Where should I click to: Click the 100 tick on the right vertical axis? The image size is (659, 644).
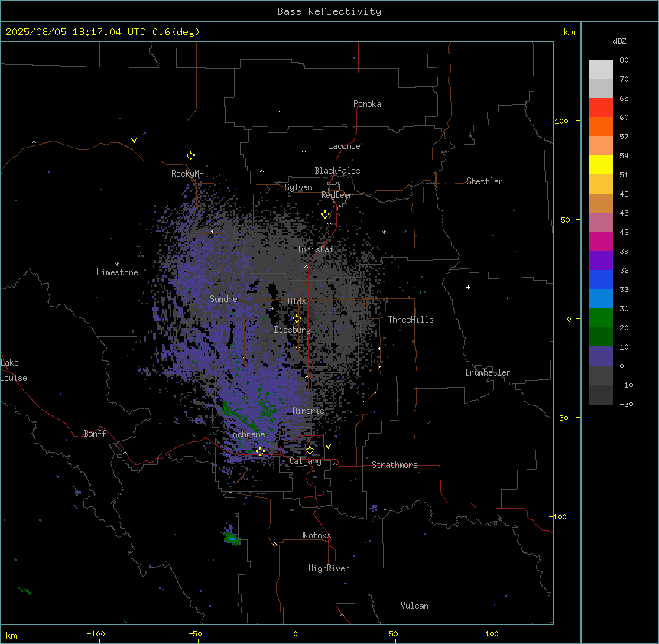click(561, 121)
